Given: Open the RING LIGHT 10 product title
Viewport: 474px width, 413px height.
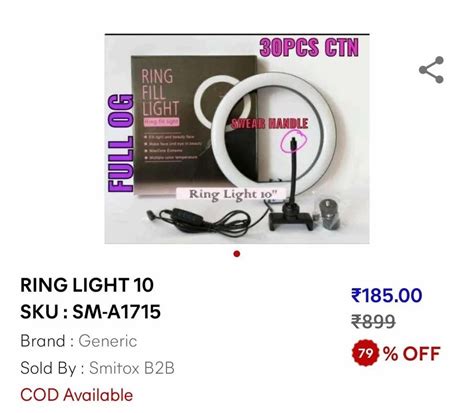Looking at the screenshot, I should point(87,285).
